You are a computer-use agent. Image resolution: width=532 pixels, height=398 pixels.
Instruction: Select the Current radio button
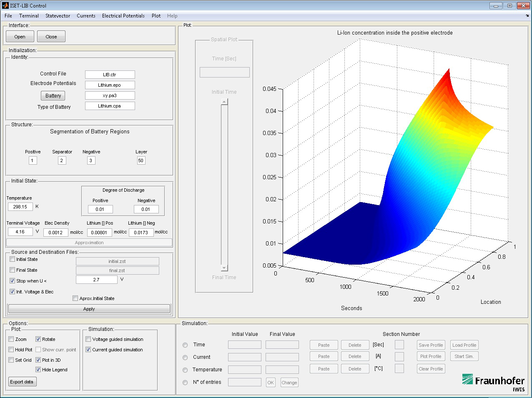coord(185,358)
